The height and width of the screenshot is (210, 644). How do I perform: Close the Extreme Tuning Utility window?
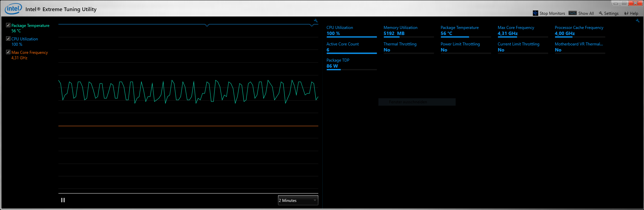click(635, 3)
